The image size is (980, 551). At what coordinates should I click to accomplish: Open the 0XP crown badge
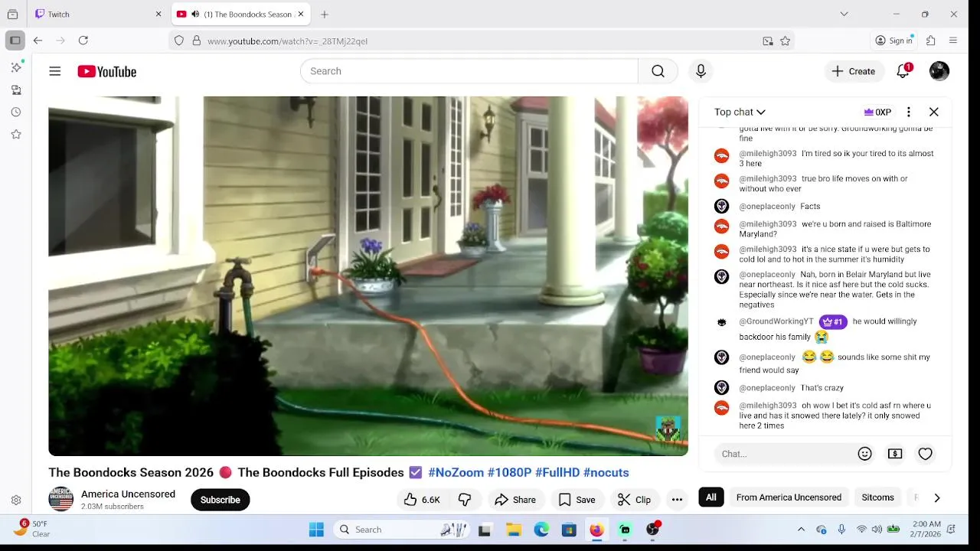pos(877,112)
